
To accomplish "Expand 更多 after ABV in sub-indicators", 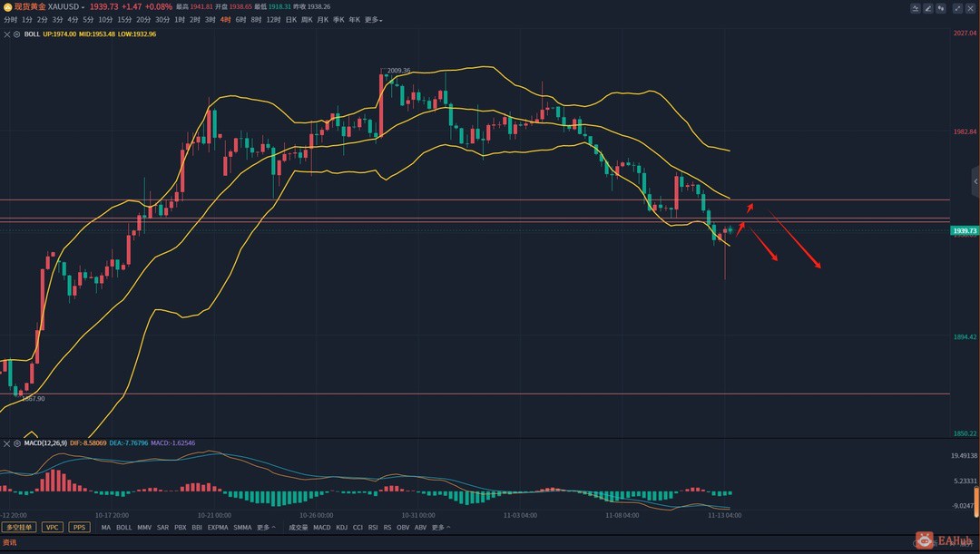I will click(x=441, y=528).
